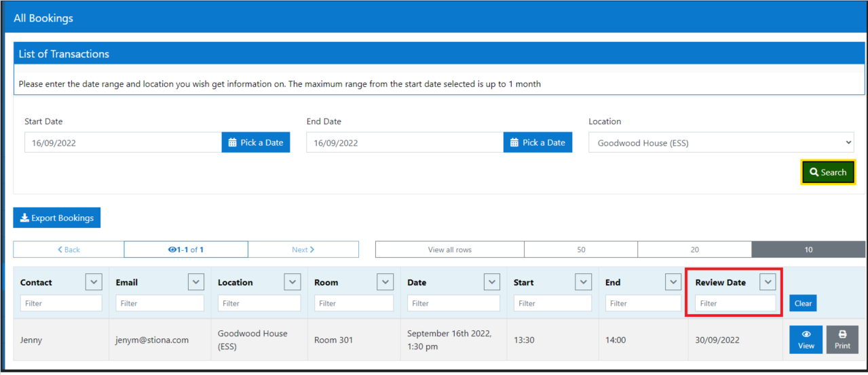Open the Start Date calendar picker

256,142
